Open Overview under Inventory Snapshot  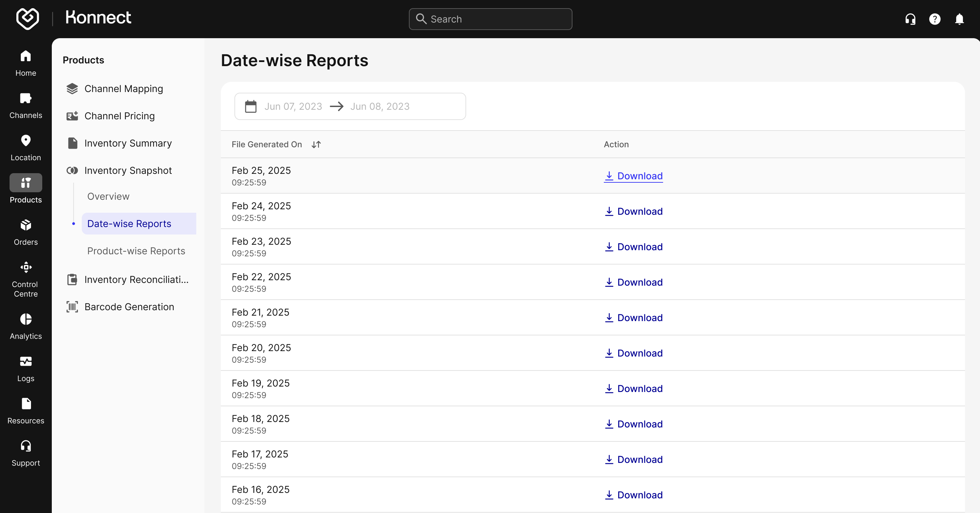[x=108, y=196]
